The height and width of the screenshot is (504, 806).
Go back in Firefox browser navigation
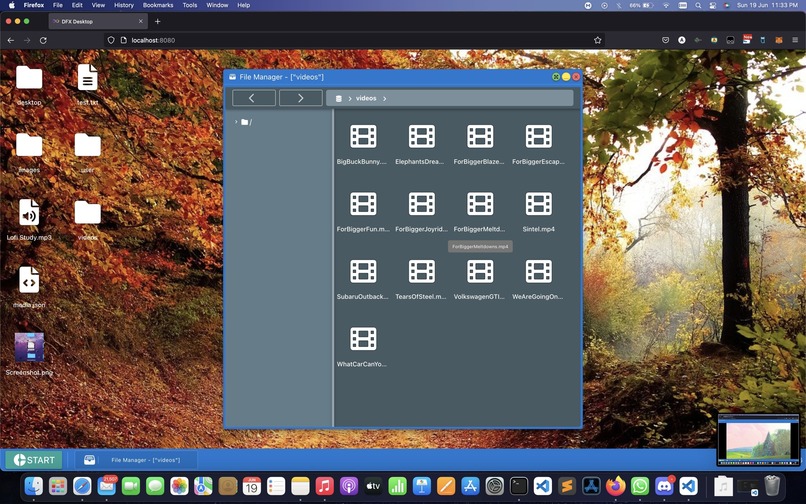(11, 40)
